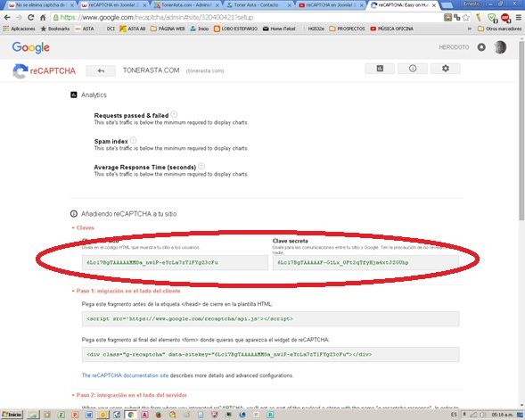The image size is (525, 420).
Task: Open the Word icon on the taskbar
Action: point(89,415)
